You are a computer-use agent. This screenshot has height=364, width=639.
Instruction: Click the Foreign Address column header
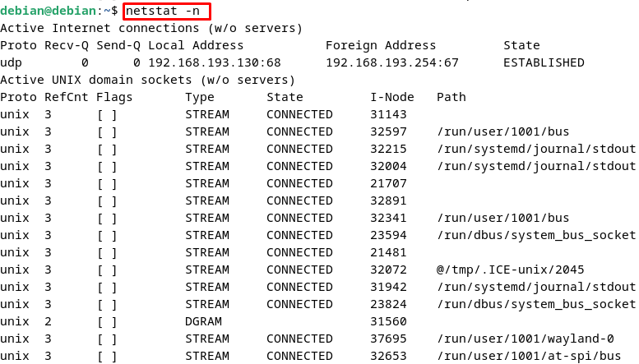click(x=381, y=45)
